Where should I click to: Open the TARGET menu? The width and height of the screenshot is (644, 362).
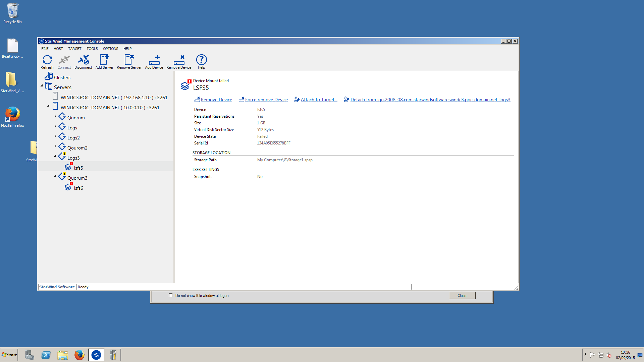click(x=75, y=49)
